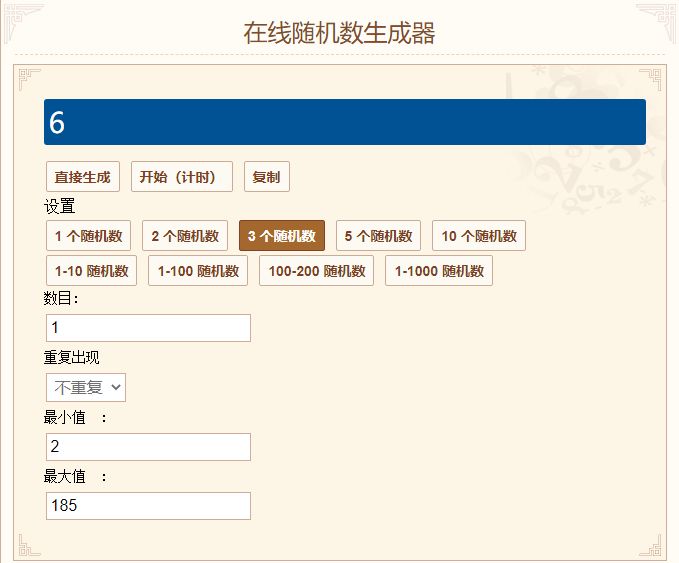Click the 直接生成 button
This screenshot has height=563, width=679.
(83, 177)
